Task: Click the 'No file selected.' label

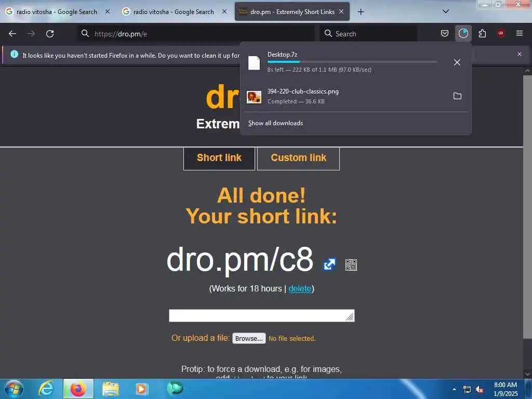Action: (292, 338)
